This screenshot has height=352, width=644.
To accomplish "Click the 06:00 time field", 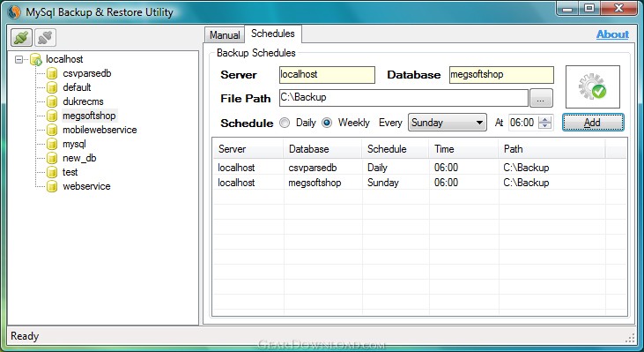I will coord(523,123).
